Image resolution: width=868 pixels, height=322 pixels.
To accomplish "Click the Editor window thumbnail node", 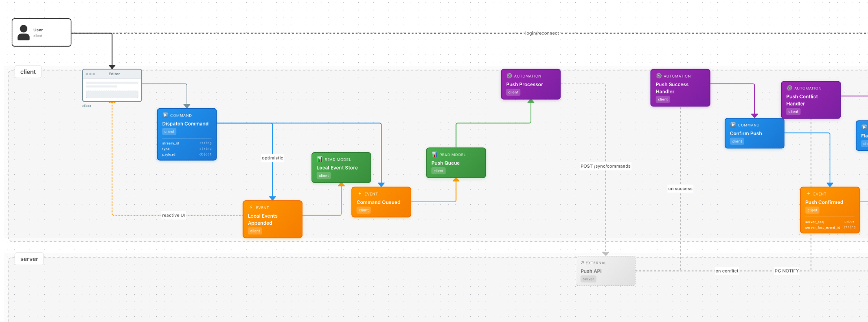I will pyautogui.click(x=112, y=86).
